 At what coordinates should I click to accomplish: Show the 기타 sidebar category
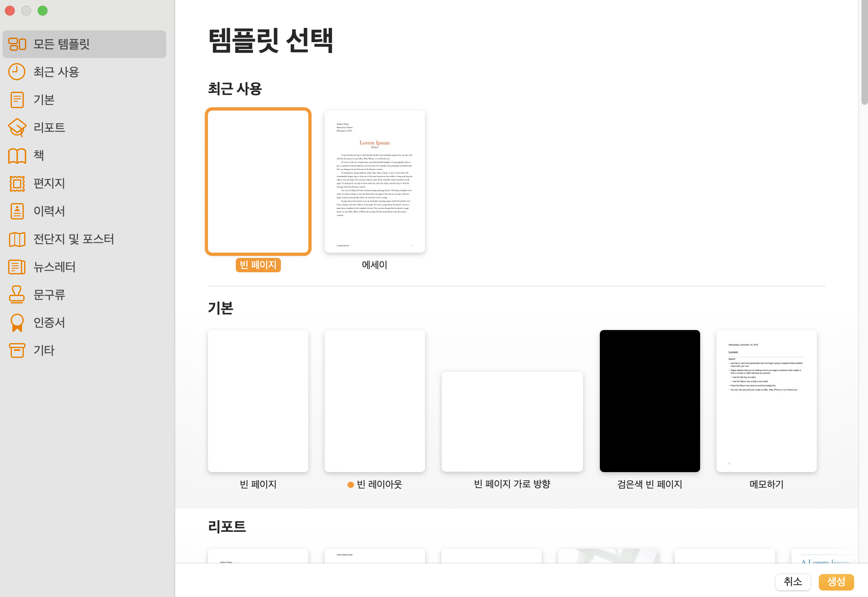pyautogui.click(x=84, y=350)
